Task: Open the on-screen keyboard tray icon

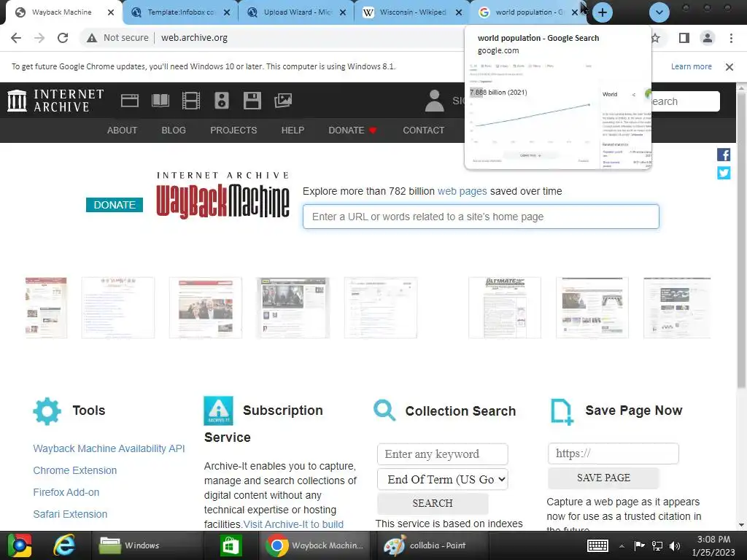Action: click(597, 545)
